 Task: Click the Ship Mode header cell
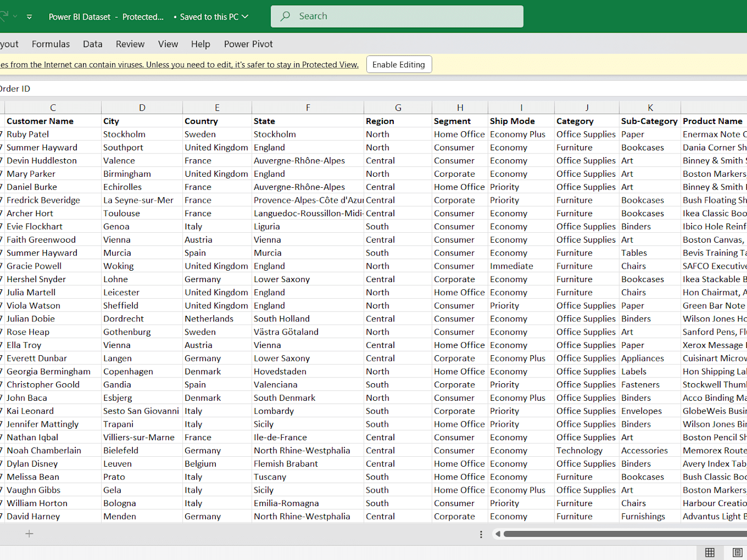click(x=521, y=121)
